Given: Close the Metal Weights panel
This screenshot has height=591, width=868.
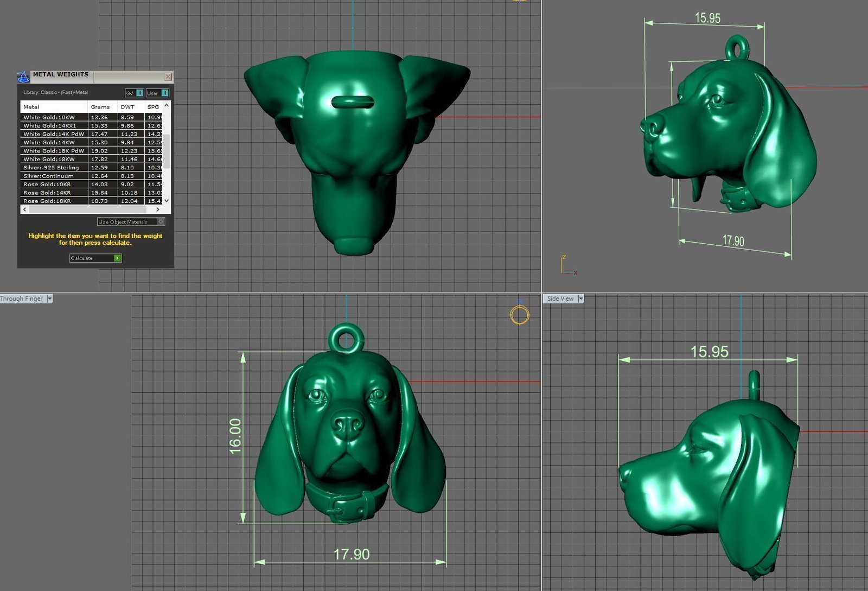Looking at the screenshot, I should click(x=168, y=77).
